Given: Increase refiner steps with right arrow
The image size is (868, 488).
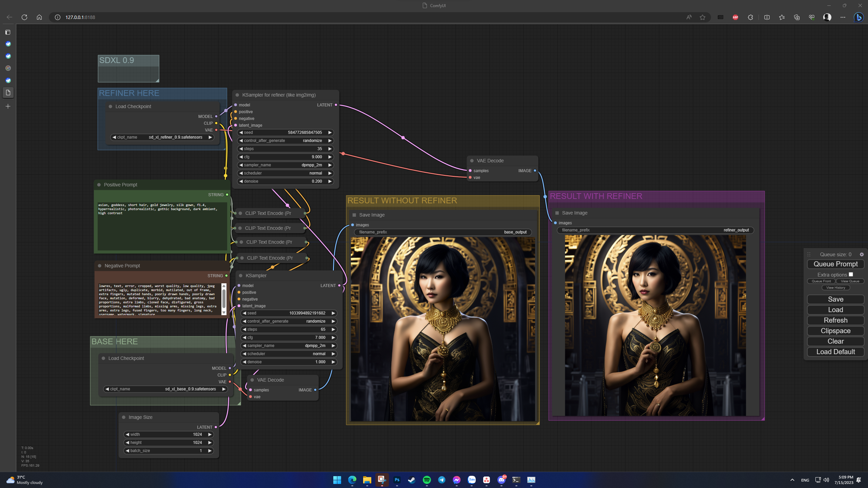Looking at the screenshot, I should point(330,149).
